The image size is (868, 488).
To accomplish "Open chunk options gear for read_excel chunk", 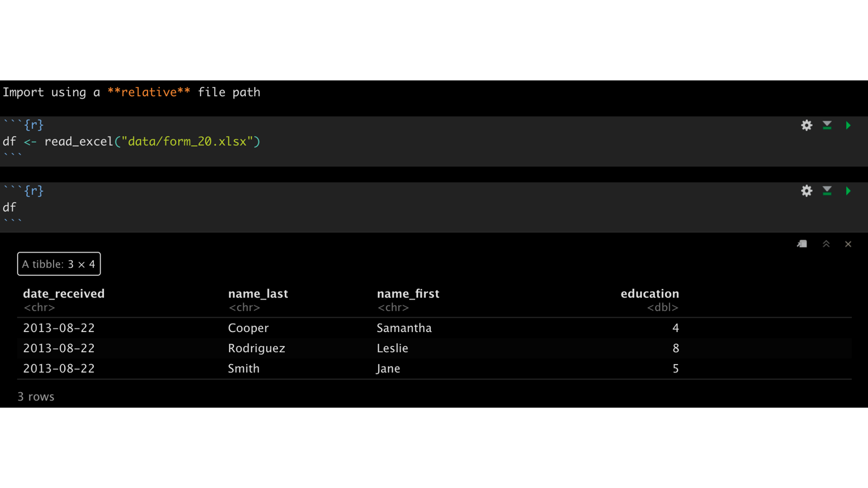I will click(x=806, y=125).
